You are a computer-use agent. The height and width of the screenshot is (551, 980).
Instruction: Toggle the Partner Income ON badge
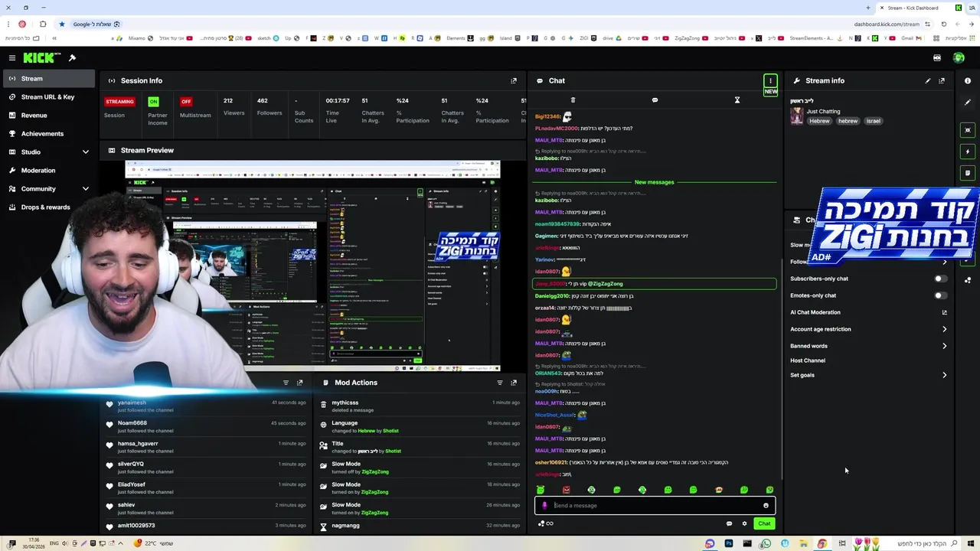point(154,101)
